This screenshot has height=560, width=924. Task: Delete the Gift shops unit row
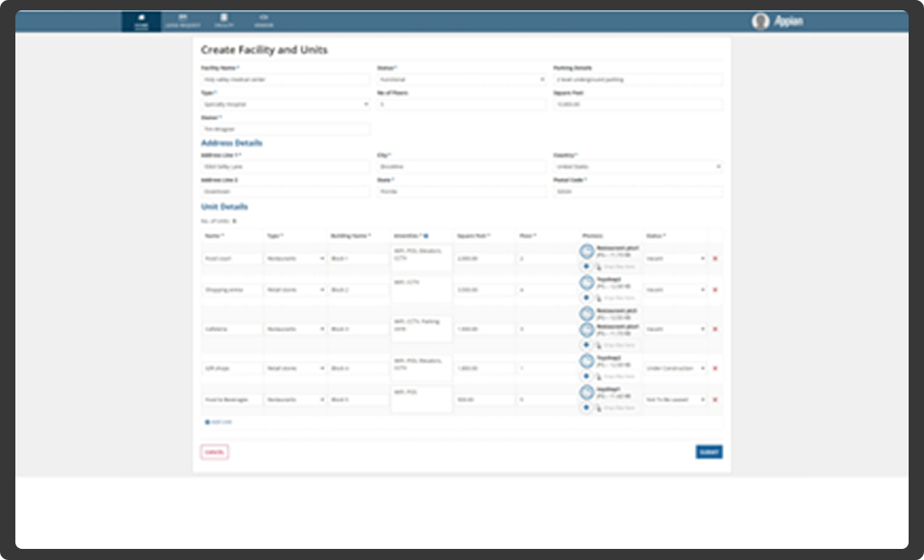tap(715, 368)
